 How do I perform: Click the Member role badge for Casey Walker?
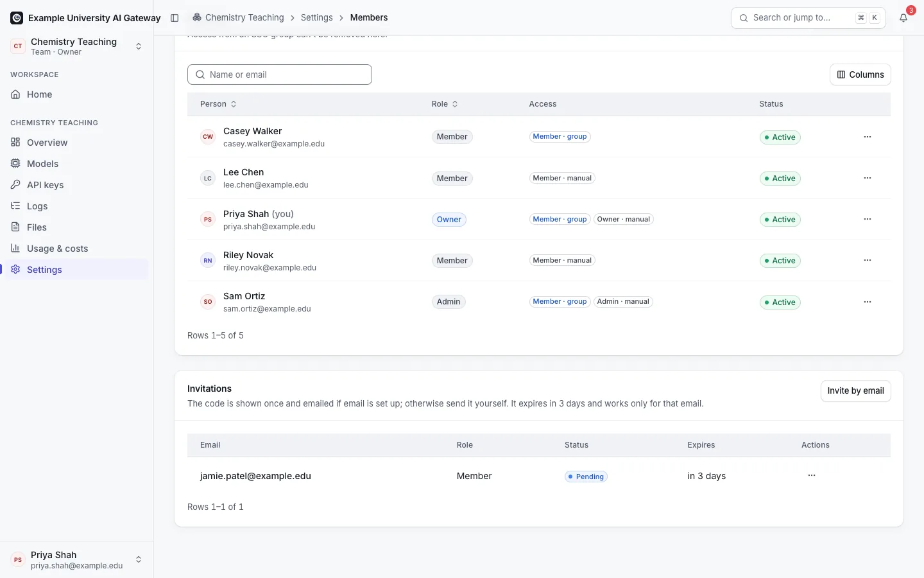pos(452,137)
